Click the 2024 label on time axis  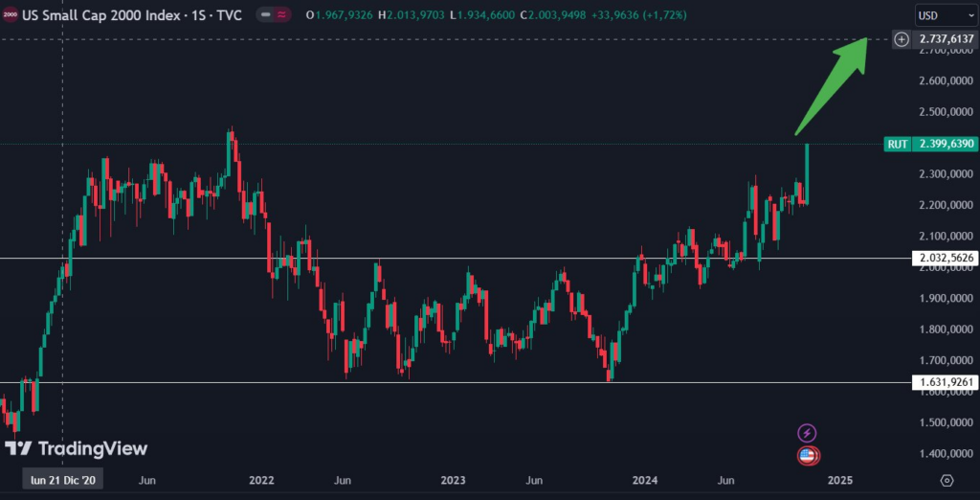coord(645,481)
